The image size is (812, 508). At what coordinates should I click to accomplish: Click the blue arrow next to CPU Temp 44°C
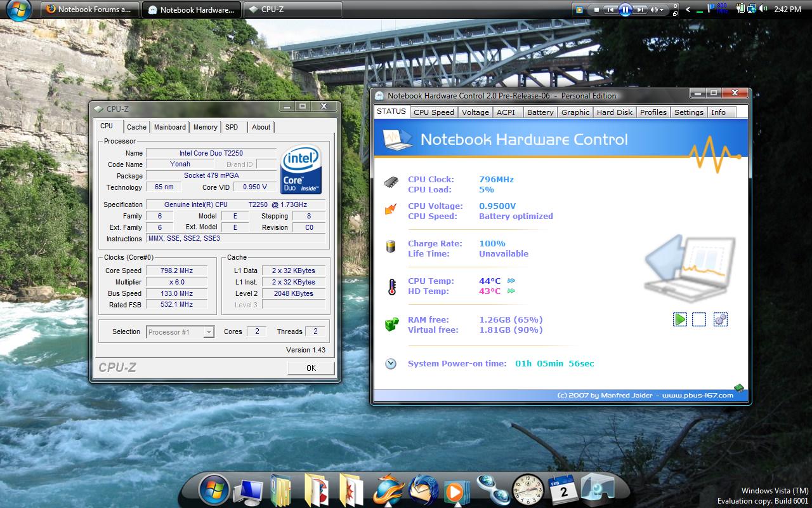pyautogui.click(x=511, y=281)
